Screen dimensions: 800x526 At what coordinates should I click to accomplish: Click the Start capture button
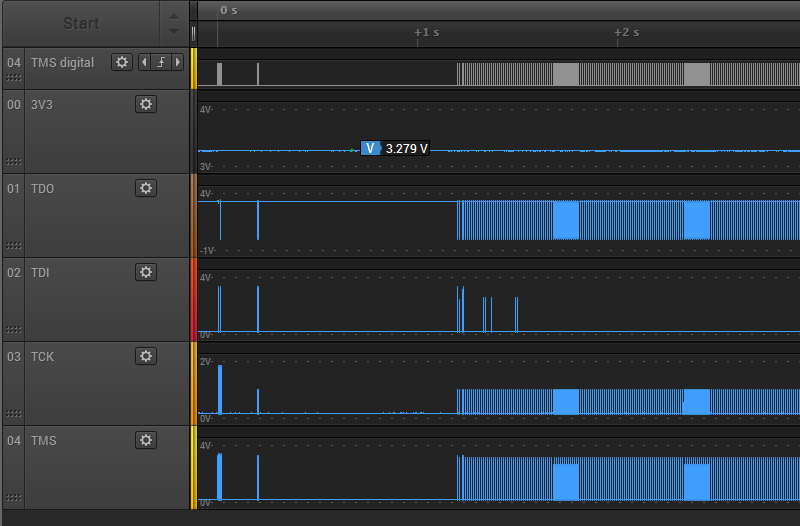click(x=81, y=23)
